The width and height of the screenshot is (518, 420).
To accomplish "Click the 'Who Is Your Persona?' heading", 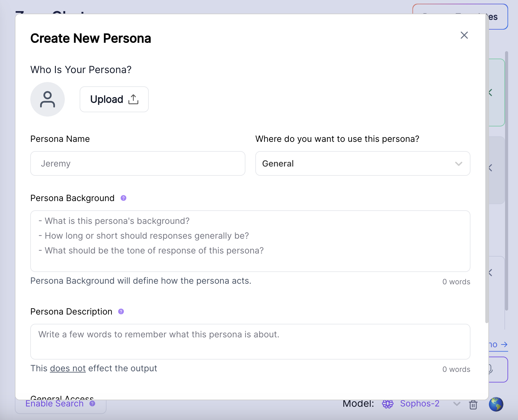I will [81, 70].
